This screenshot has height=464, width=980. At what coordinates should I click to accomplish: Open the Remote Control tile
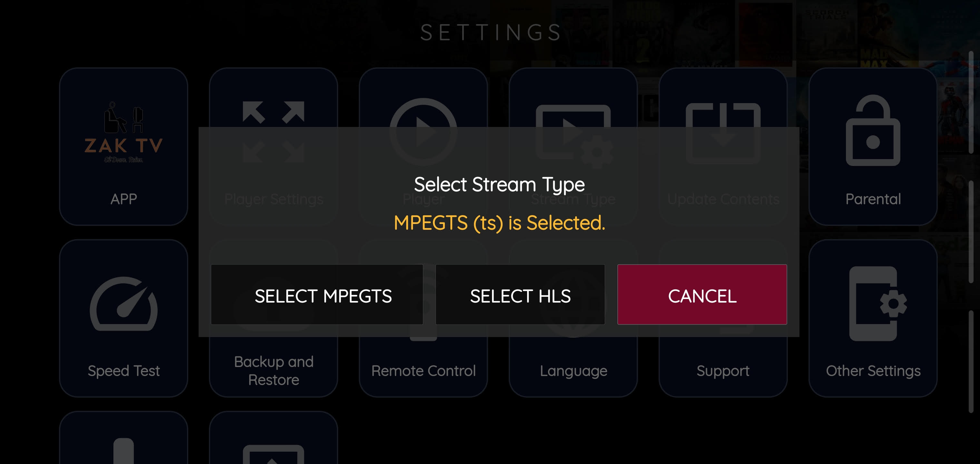coord(423,370)
